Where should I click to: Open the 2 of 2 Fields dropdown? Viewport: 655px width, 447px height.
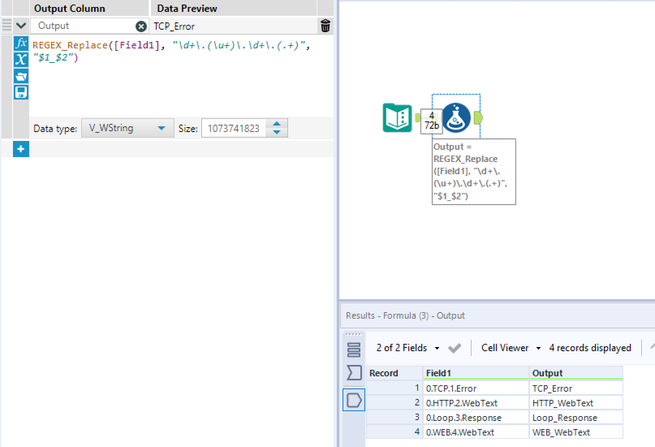tap(407, 348)
